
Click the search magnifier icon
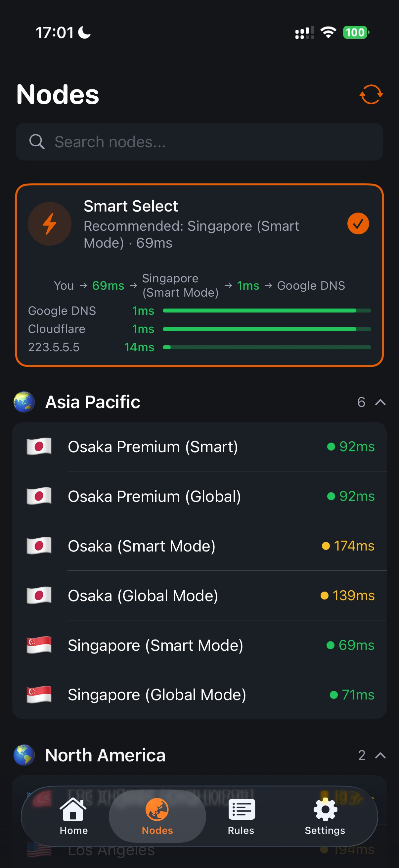click(x=37, y=142)
